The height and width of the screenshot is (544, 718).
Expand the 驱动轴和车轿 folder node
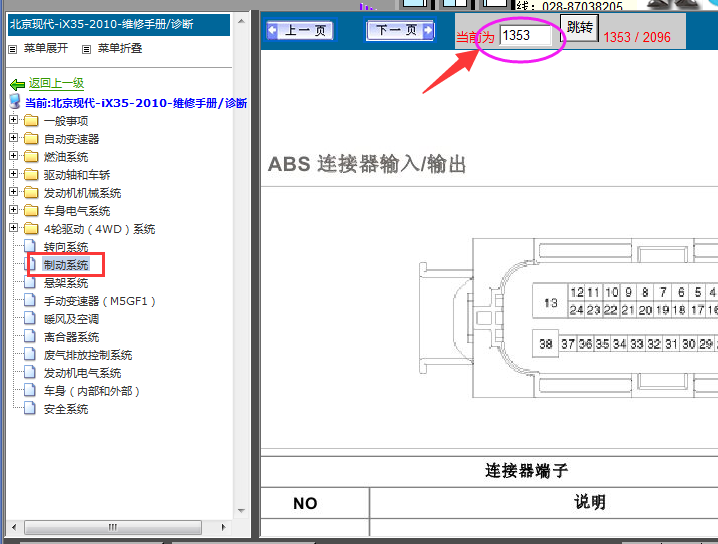click(13, 174)
